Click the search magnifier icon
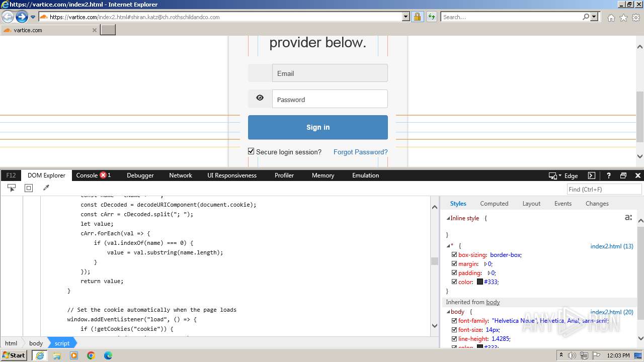 [586, 17]
